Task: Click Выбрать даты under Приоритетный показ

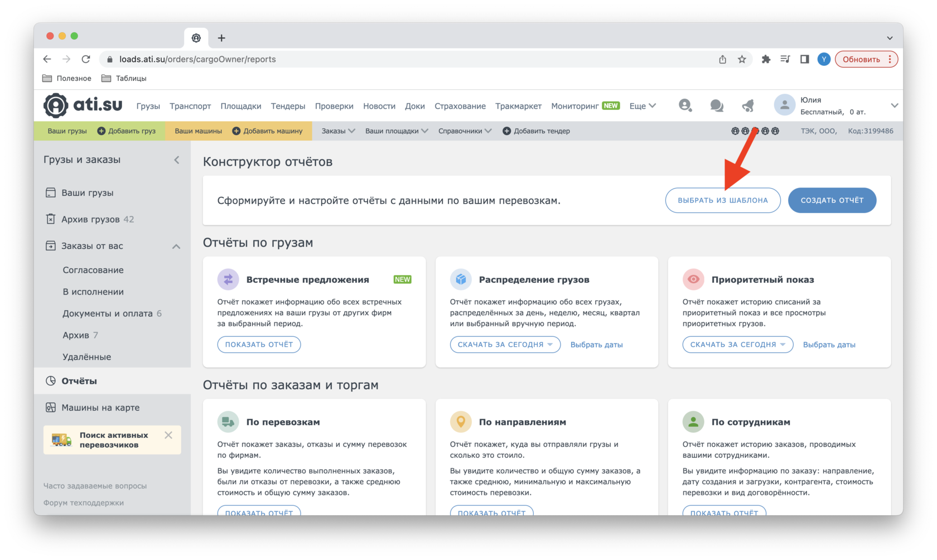Action: tap(829, 345)
